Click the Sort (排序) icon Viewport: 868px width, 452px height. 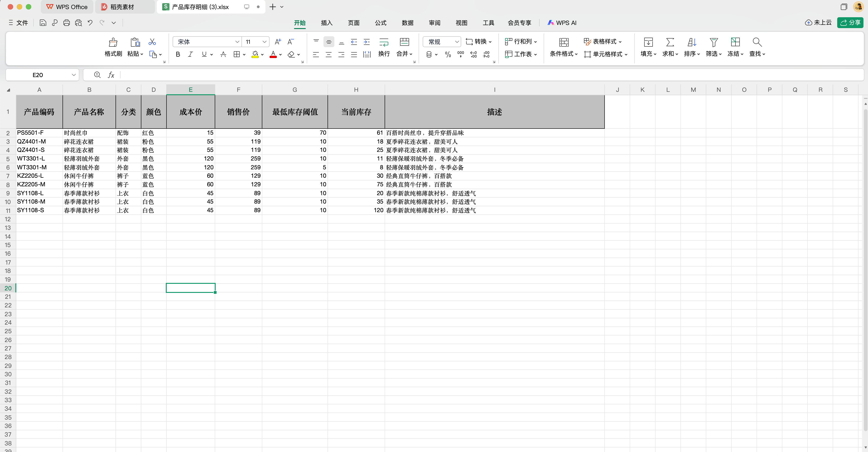point(692,42)
